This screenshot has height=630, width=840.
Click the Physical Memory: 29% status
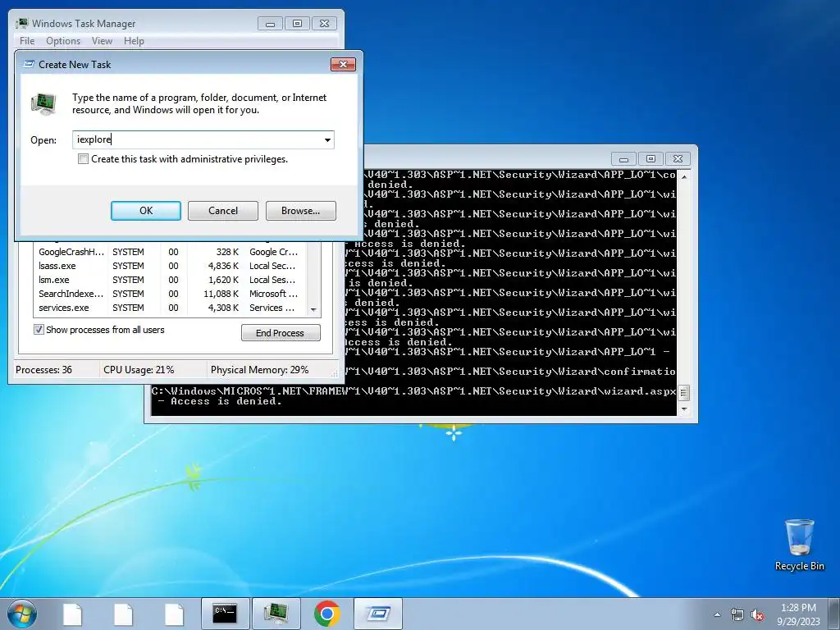click(x=260, y=370)
